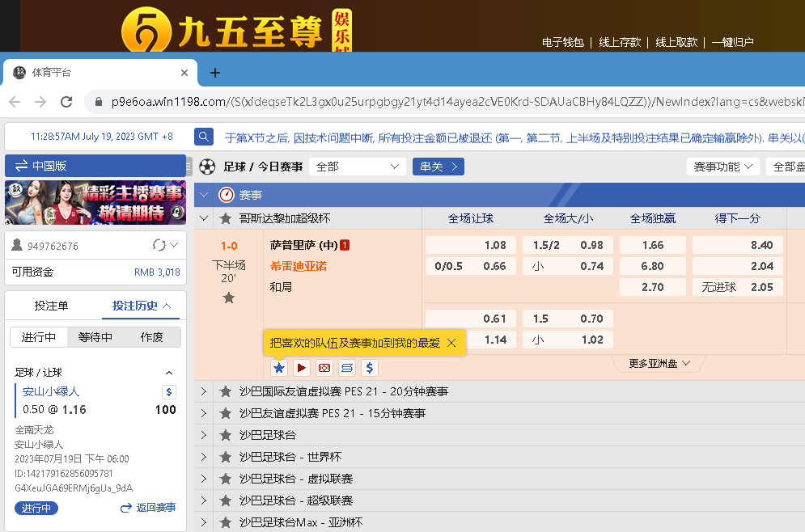
Task: Open the 精彩主播赛事 promotional banner
Action: pyautogui.click(x=95, y=203)
